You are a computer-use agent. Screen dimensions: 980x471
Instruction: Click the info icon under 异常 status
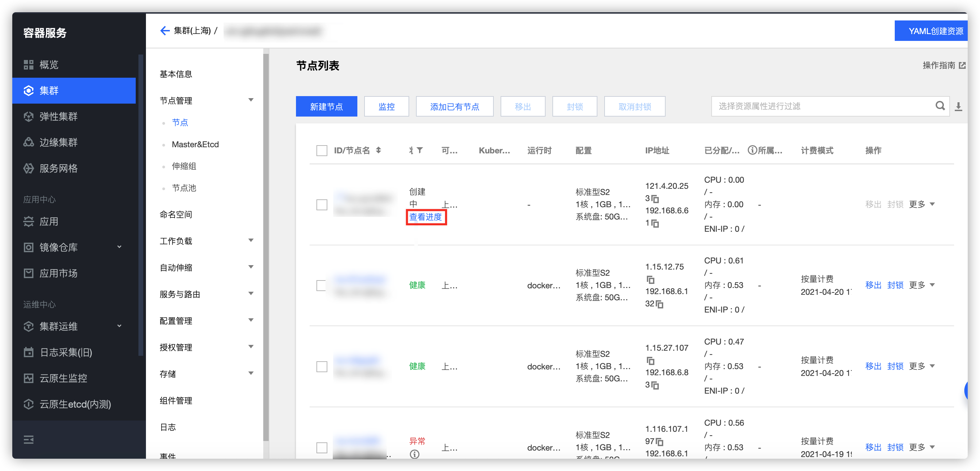414,454
